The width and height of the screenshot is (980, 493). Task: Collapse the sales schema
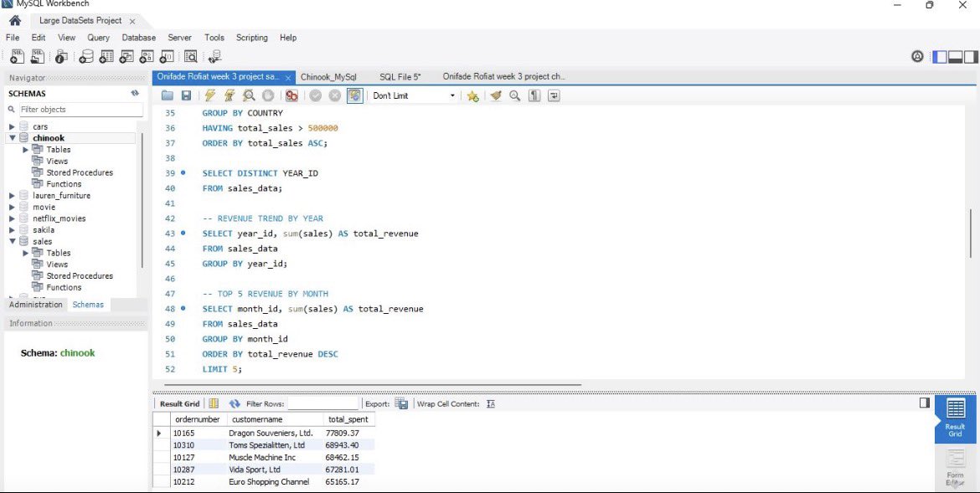coord(12,241)
